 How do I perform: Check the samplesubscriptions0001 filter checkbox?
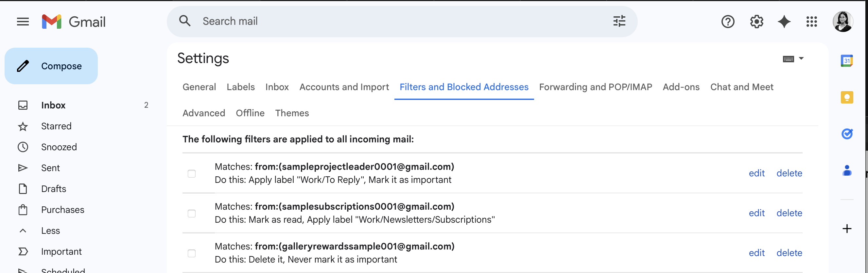pos(191,214)
